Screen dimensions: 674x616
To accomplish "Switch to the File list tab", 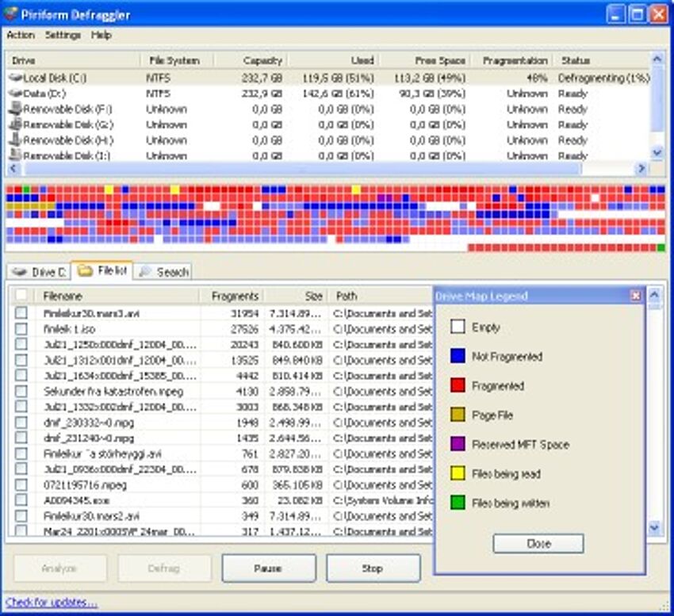I will click(x=101, y=270).
